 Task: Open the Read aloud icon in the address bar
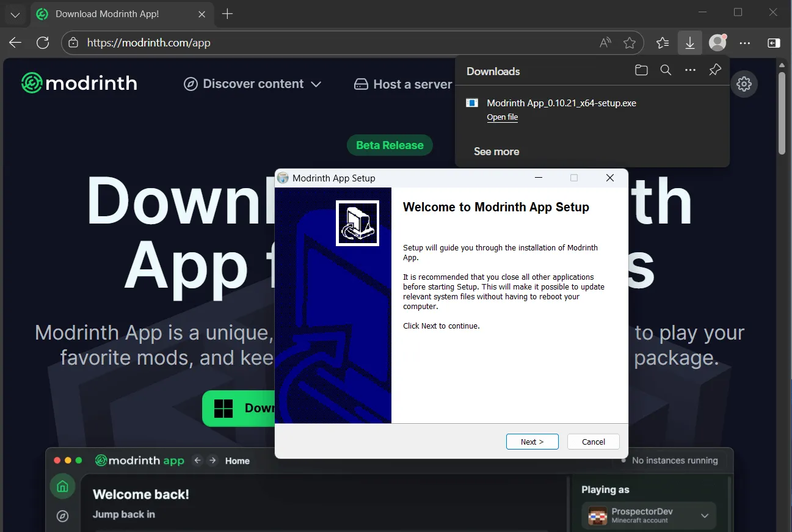605,43
